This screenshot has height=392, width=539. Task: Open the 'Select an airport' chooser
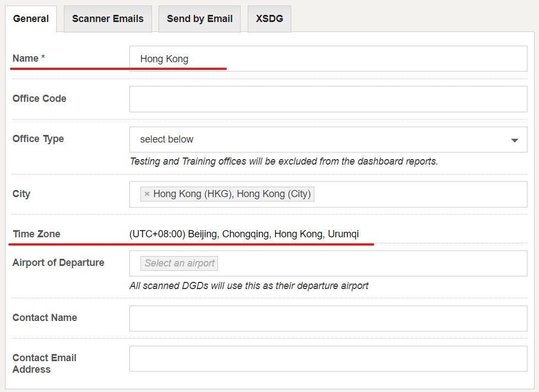click(179, 263)
